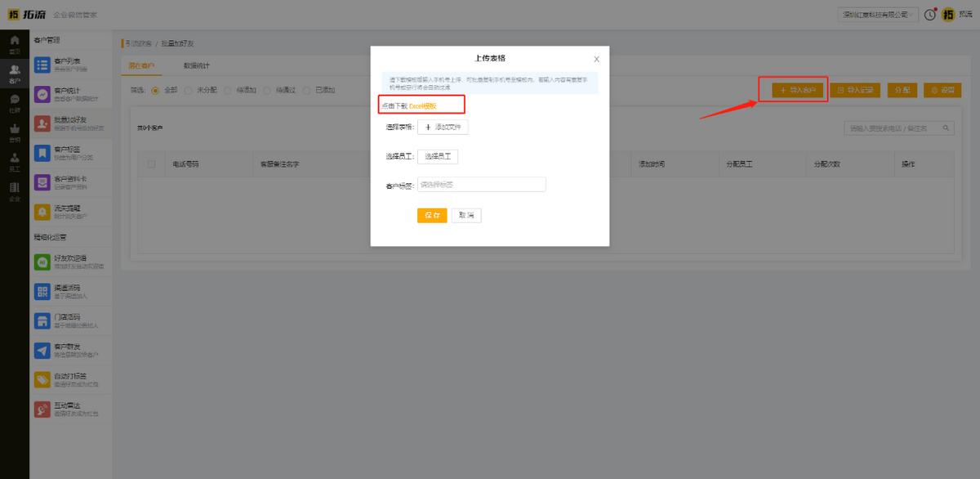The image size is (980, 479).
Task: Open the 客户标签 tag selector field
Action: coord(481,184)
